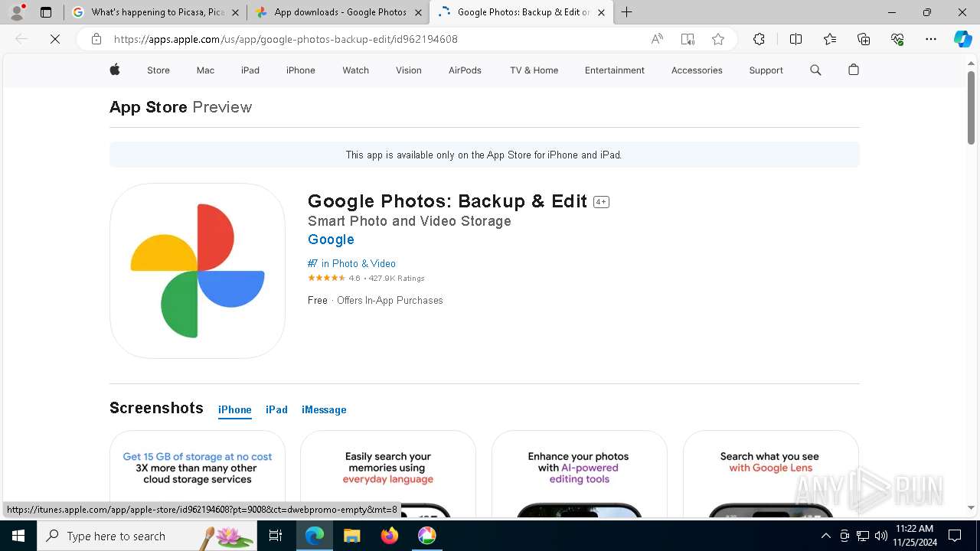Close the Google Photos App Store tab
Image resolution: width=980 pixels, height=551 pixels.
click(601, 12)
